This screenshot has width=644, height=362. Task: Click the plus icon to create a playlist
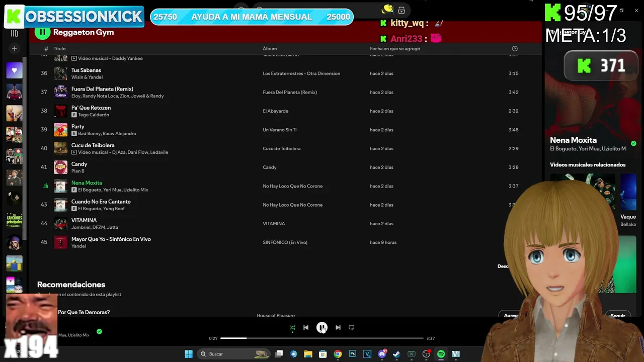(x=14, y=49)
